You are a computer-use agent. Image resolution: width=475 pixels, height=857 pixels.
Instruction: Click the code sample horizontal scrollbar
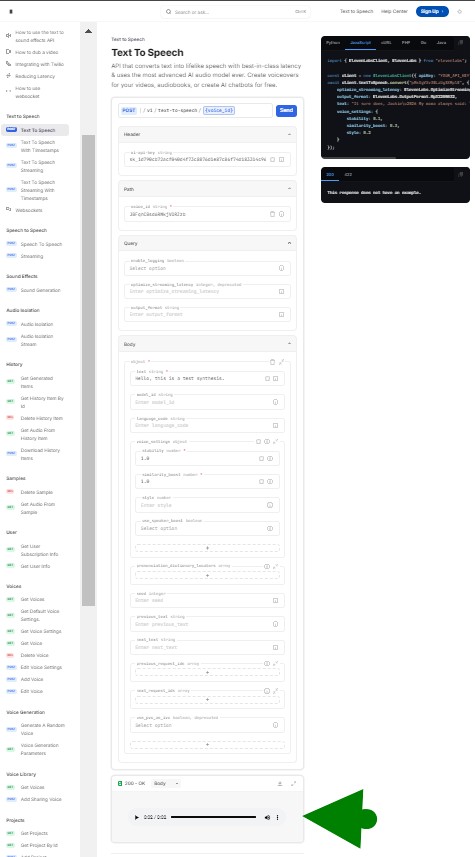(x=361, y=158)
